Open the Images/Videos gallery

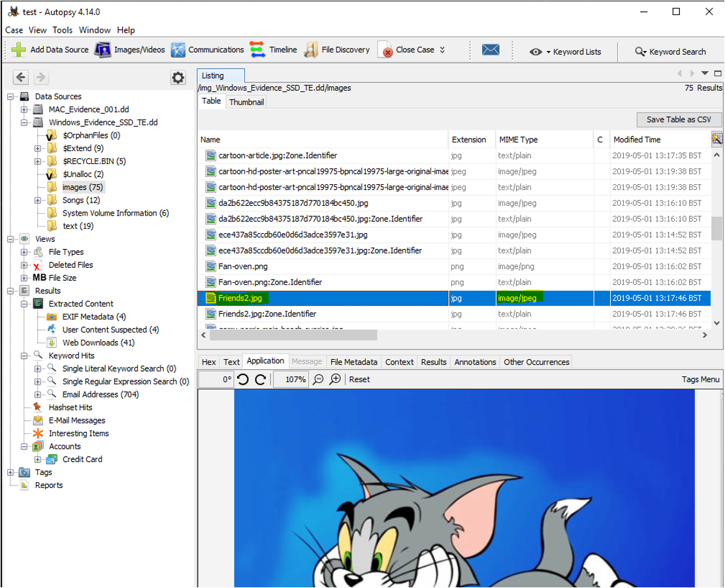tap(130, 50)
